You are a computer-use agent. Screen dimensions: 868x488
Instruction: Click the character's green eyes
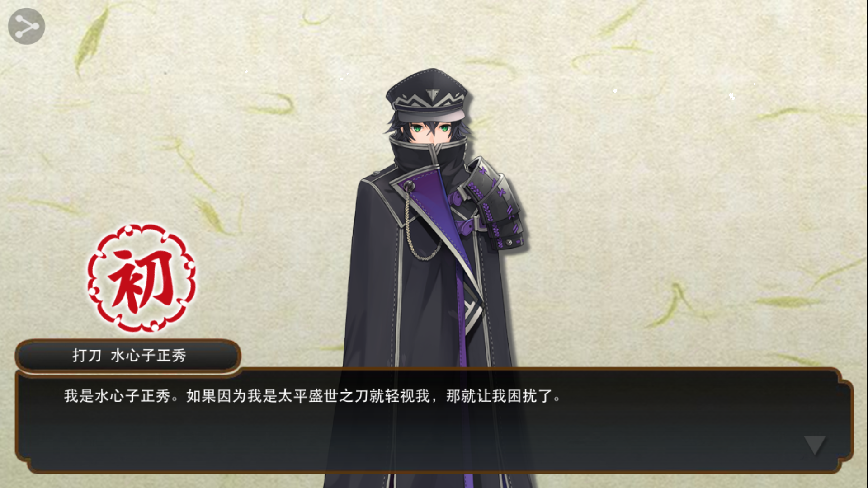click(x=430, y=128)
